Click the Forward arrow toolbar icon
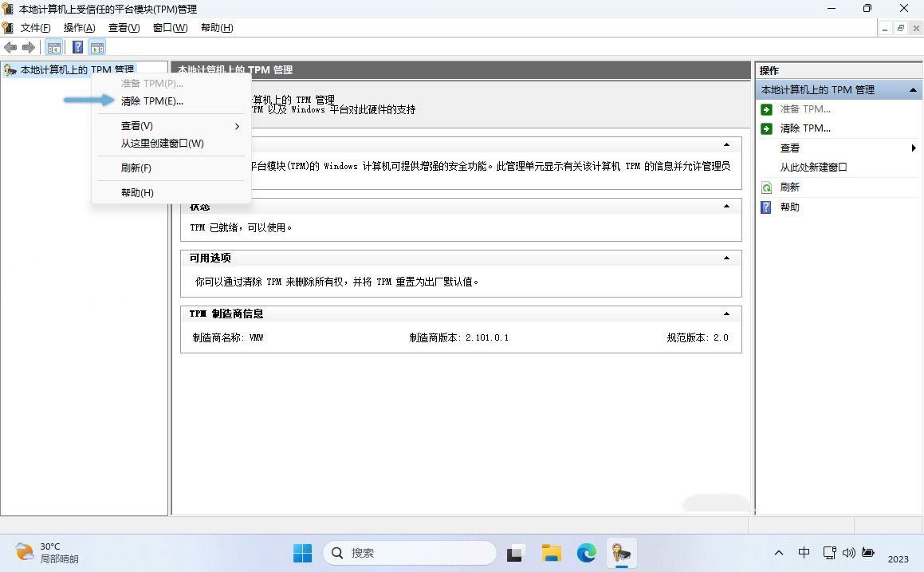 pyautogui.click(x=29, y=48)
